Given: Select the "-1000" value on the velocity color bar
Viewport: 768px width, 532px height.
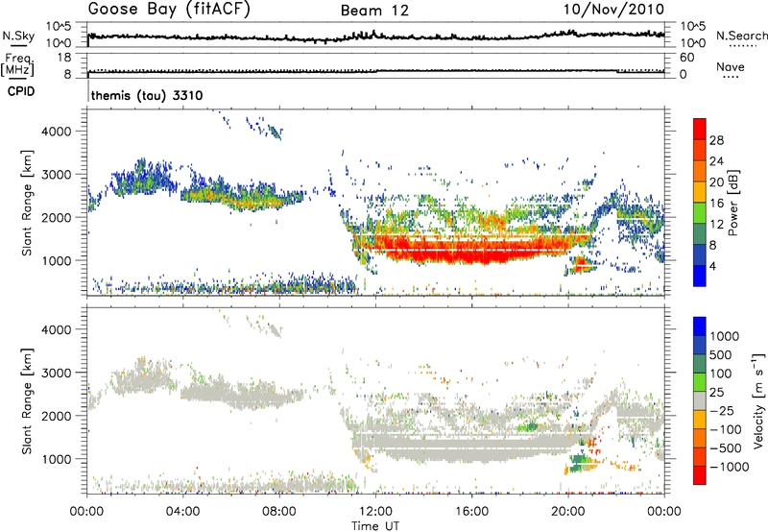Looking at the screenshot, I should (730, 467).
